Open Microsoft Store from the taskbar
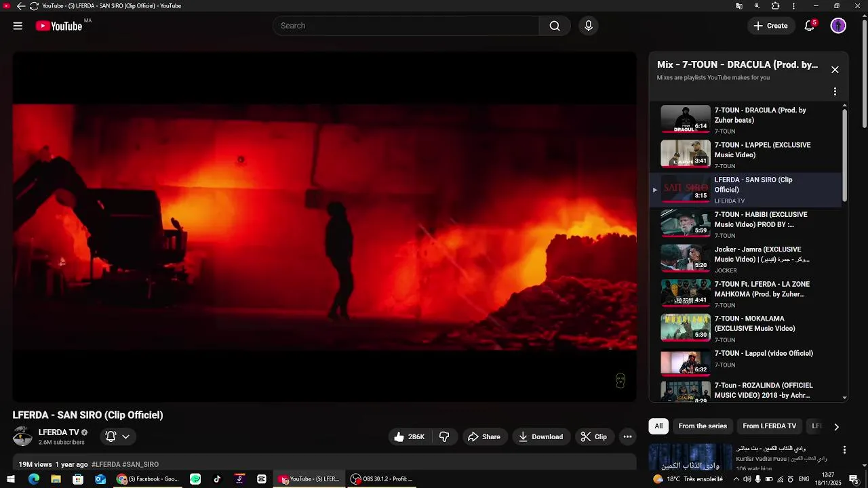This screenshot has height=488, width=868. 78,479
